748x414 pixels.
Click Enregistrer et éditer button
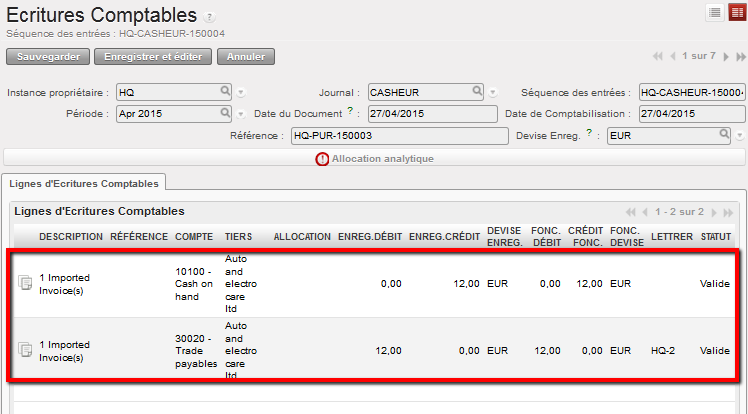[x=153, y=56]
